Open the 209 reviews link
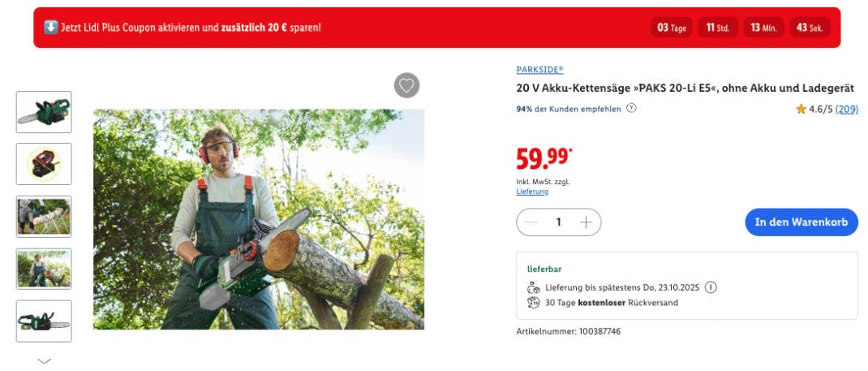Screen dimensions: 868x371 click(847, 109)
